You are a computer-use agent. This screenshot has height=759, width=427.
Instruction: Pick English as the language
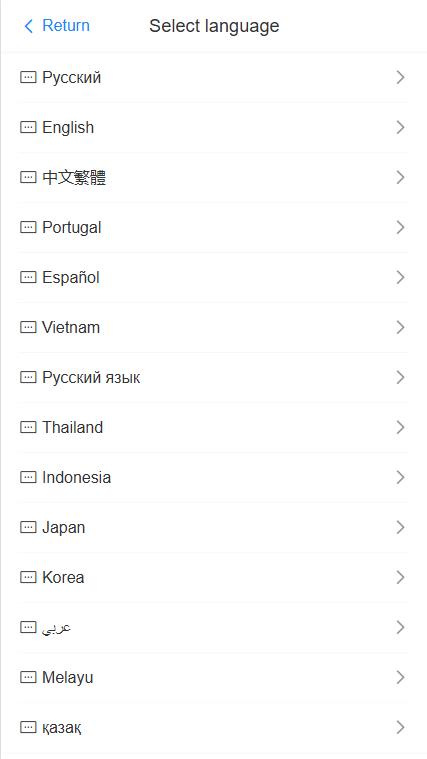click(213, 127)
